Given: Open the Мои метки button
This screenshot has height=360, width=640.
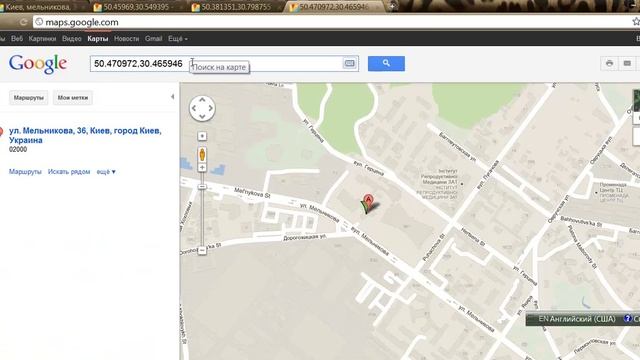Looking at the screenshot, I should point(73,98).
